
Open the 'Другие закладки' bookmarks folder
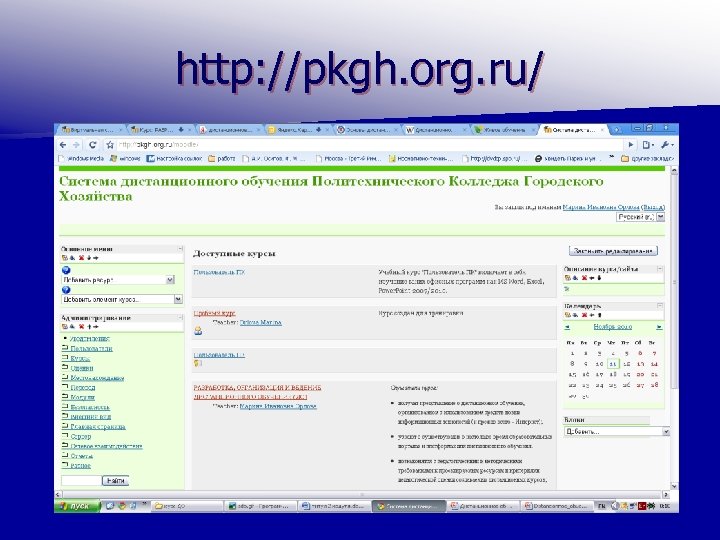(x=647, y=158)
